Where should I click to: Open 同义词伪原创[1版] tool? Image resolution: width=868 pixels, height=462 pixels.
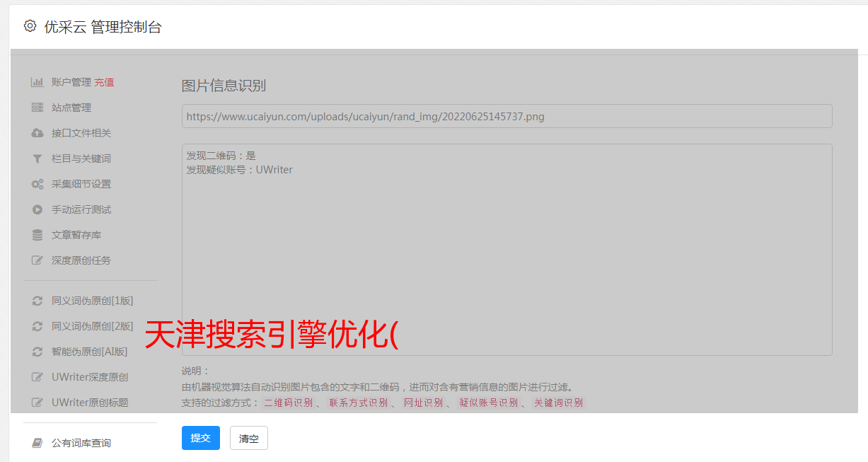[93, 301]
